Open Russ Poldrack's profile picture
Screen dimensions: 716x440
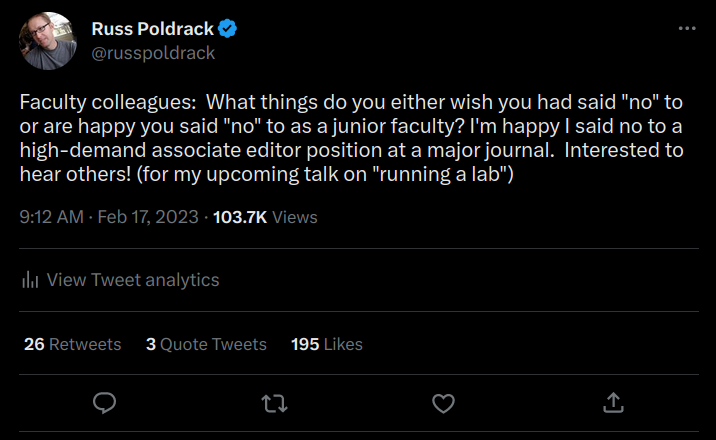click(x=48, y=41)
